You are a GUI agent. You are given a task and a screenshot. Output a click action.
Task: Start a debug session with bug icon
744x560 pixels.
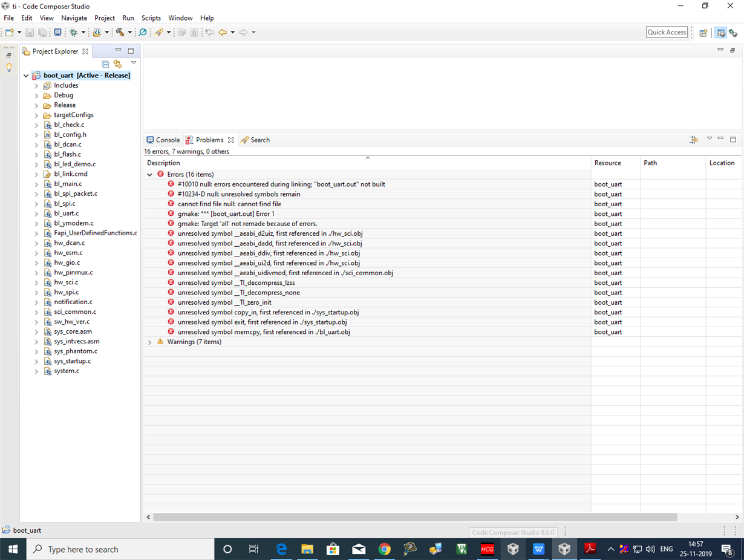[x=74, y=32]
